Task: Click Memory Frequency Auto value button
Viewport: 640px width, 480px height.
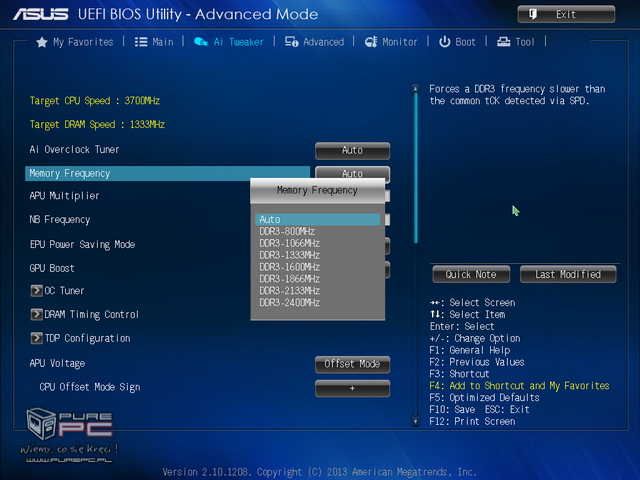Action: pyautogui.click(x=352, y=172)
